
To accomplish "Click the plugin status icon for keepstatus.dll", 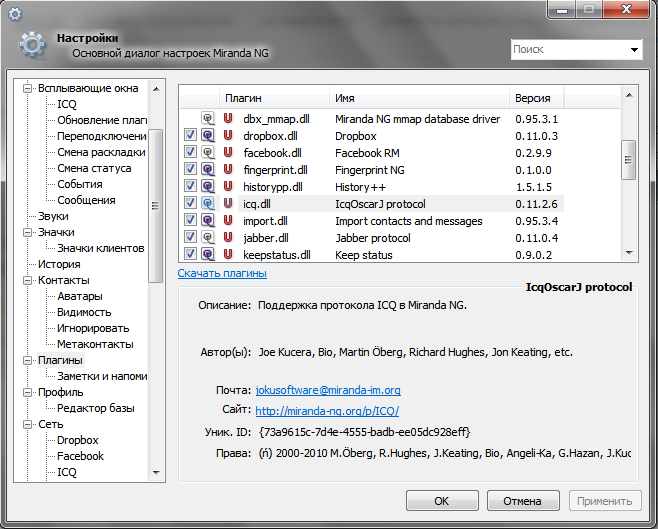I will coord(208,255).
